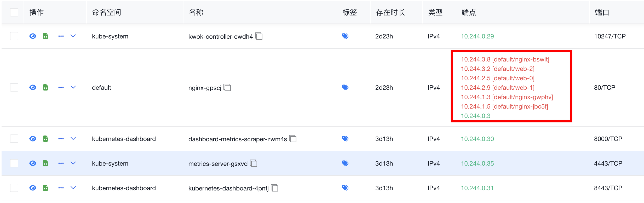Open YAML editor for kubernetes-dashboard-4pnfj
This screenshot has width=644, height=203.
(45, 188)
